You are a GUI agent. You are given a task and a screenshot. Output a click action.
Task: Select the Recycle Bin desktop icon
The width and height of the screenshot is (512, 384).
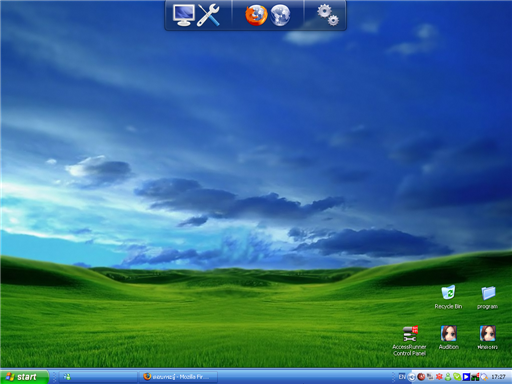[448, 297]
